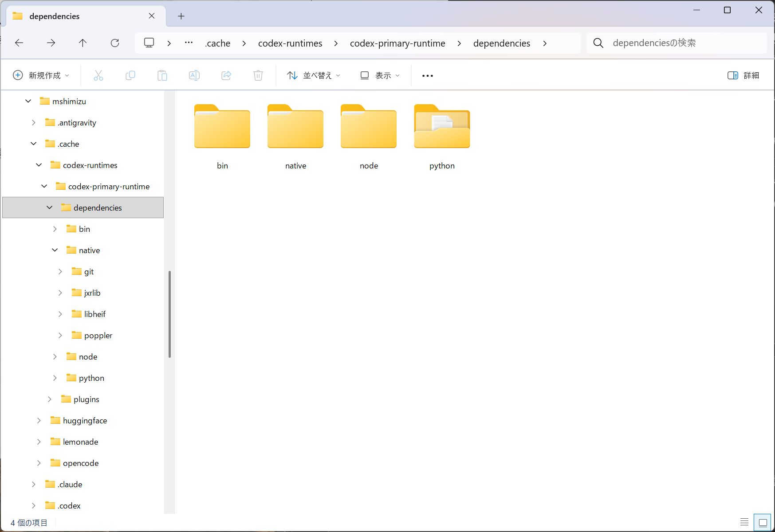Open a new tab with plus button
775x532 pixels.
pos(181,16)
